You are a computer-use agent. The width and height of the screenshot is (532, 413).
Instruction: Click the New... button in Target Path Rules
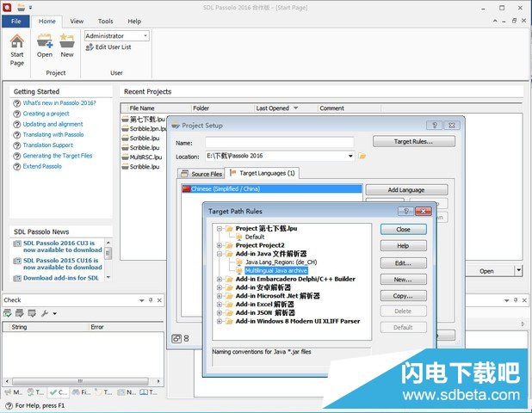click(404, 280)
